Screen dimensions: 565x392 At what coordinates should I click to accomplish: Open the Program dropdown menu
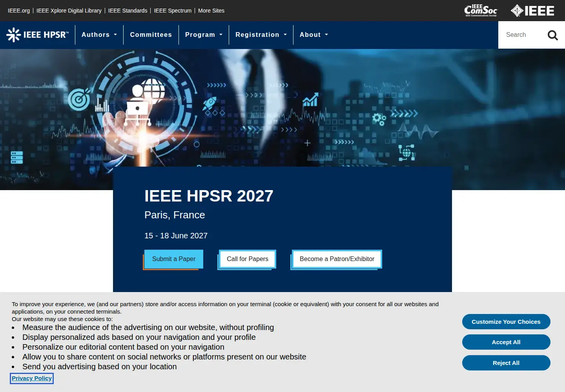point(204,35)
